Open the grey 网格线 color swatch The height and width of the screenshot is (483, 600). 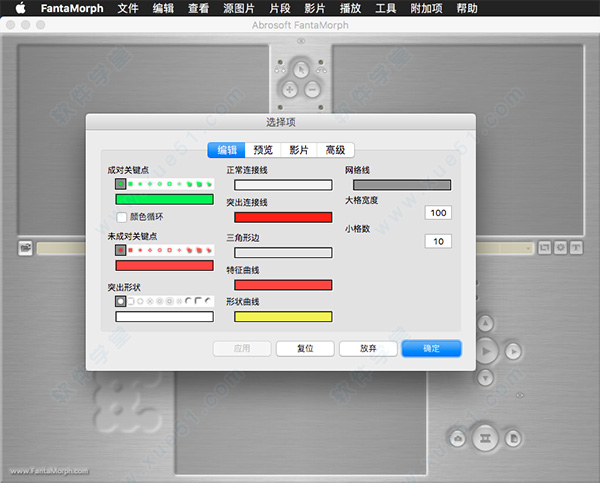click(402, 185)
